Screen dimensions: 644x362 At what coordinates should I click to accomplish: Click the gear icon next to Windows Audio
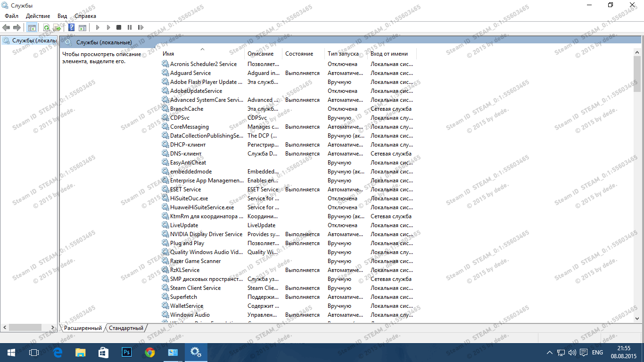coord(165,315)
